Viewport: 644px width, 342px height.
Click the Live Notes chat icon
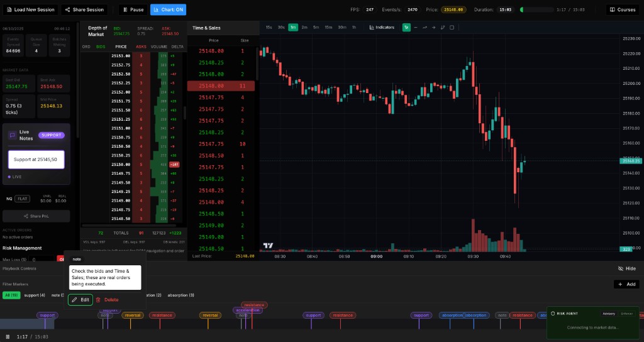click(13, 135)
